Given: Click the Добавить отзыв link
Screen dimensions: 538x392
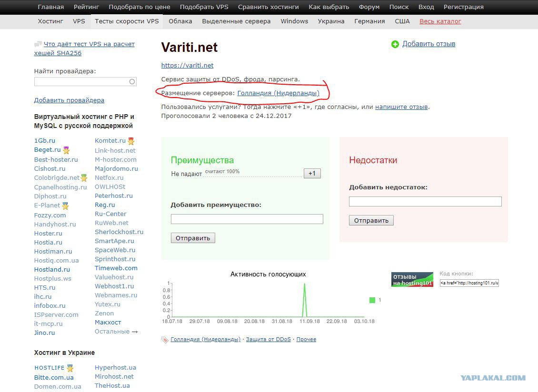Looking at the screenshot, I should click(x=429, y=44).
